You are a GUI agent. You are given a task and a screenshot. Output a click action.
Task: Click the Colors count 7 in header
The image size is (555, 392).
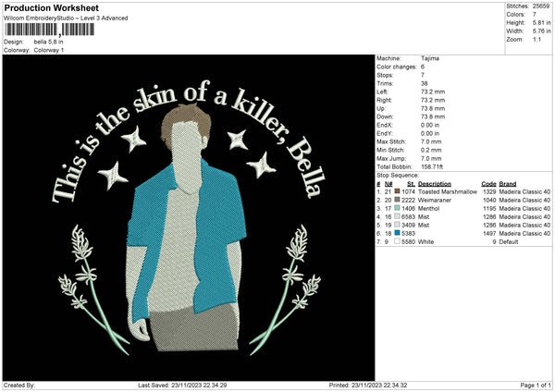pos(535,15)
